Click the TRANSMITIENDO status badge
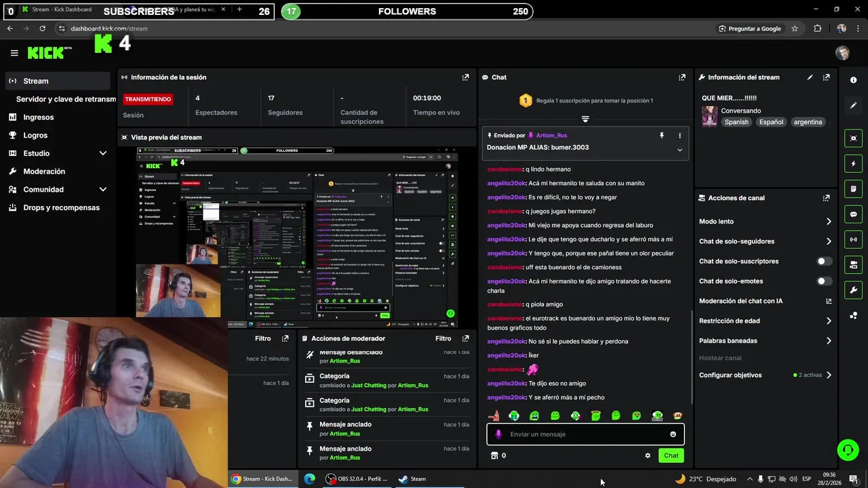868x488 pixels. tap(148, 99)
